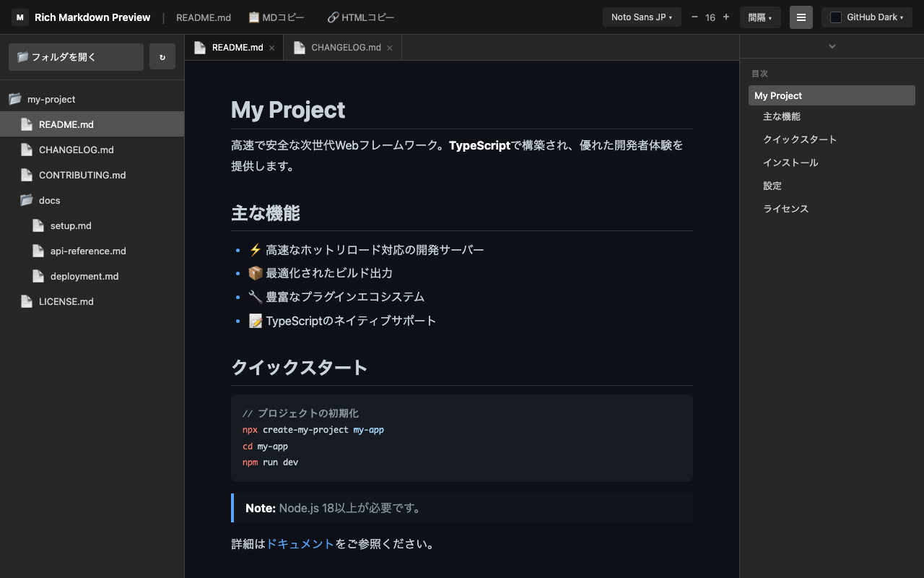Click the refresh folder icon button
The height and width of the screenshot is (578, 924).
click(x=162, y=57)
